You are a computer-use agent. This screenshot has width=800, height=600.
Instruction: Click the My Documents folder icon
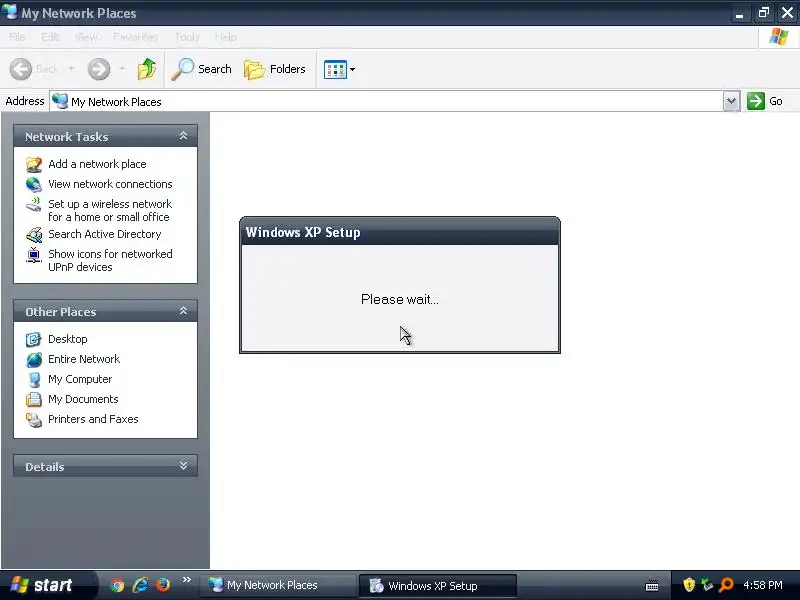(x=34, y=399)
